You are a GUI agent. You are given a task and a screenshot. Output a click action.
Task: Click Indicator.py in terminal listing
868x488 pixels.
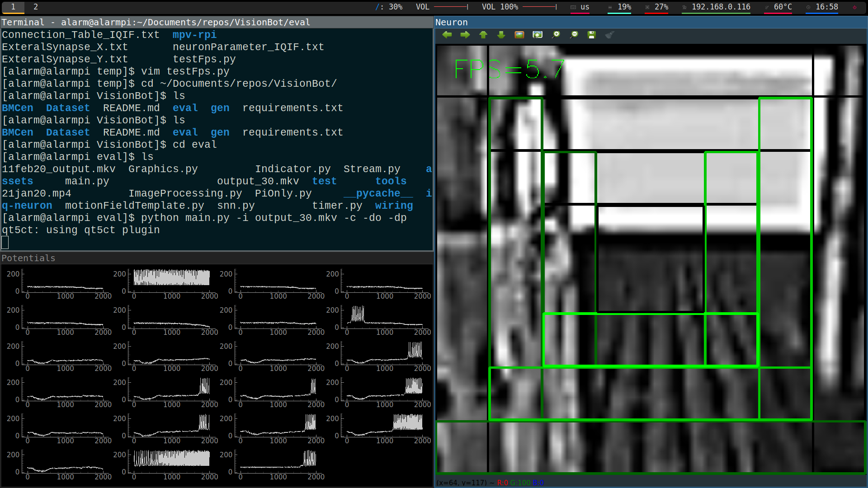coord(293,169)
